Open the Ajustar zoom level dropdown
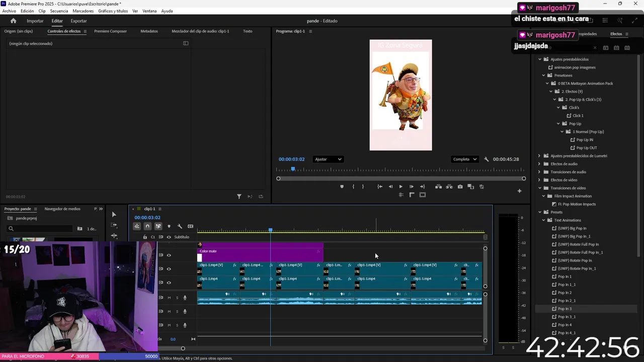The height and width of the screenshot is (362, 644). [328, 159]
